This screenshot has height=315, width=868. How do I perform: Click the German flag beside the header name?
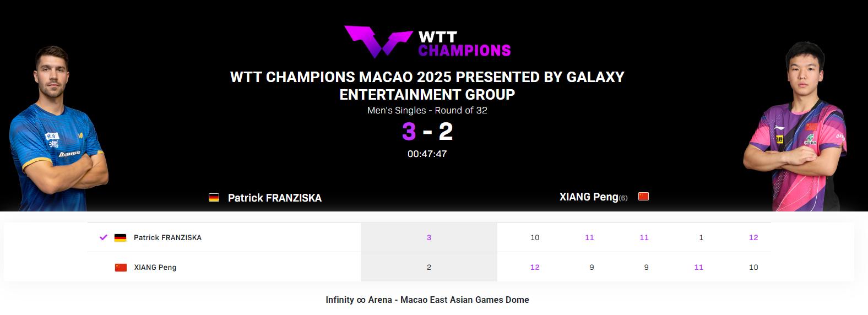pyautogui.click(x=214, y=198)
